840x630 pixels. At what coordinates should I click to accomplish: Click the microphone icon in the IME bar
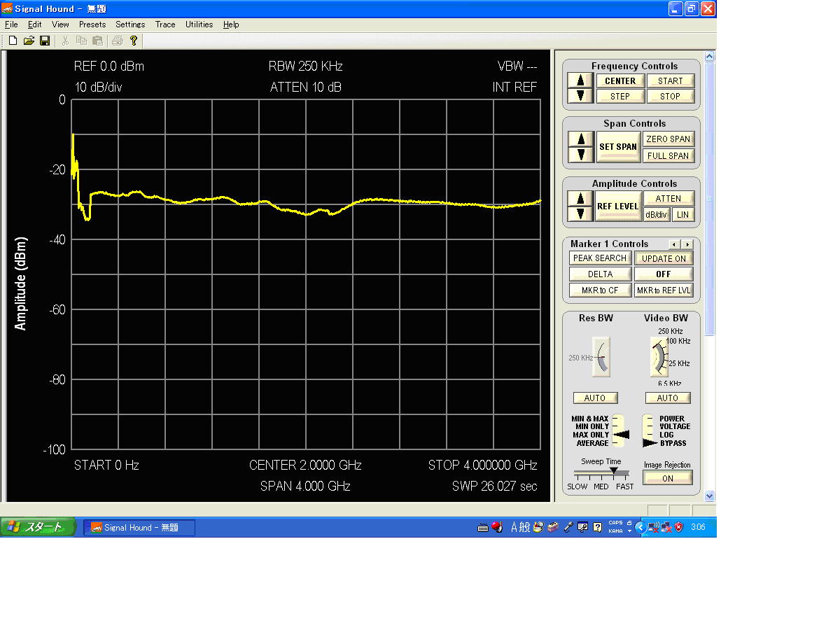click(570, 527)
